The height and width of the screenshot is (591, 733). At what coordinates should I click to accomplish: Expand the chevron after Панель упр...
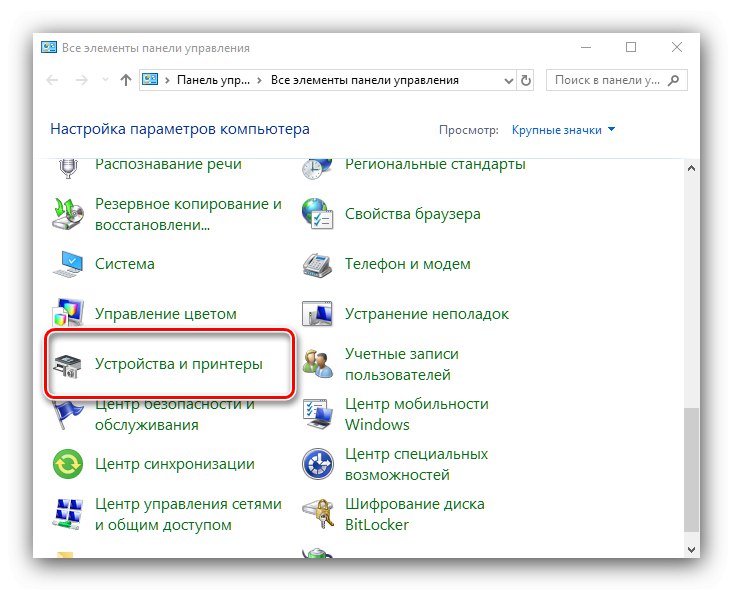click(x=259, y=80)
